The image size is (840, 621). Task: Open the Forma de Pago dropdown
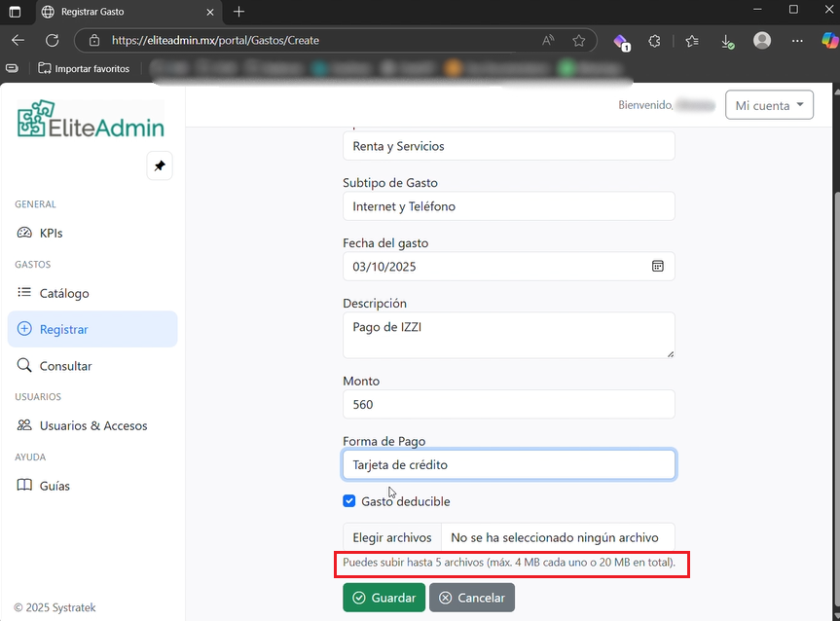point(508,464)
